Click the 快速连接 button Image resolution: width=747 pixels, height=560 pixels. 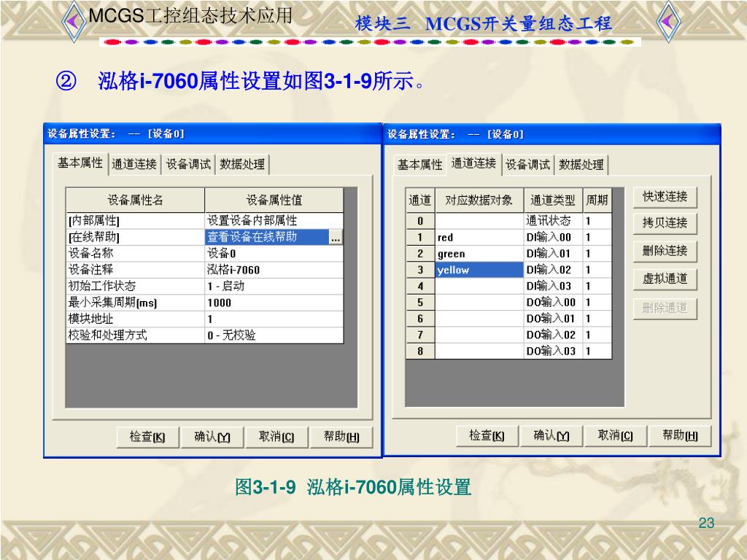coord(665,197)
